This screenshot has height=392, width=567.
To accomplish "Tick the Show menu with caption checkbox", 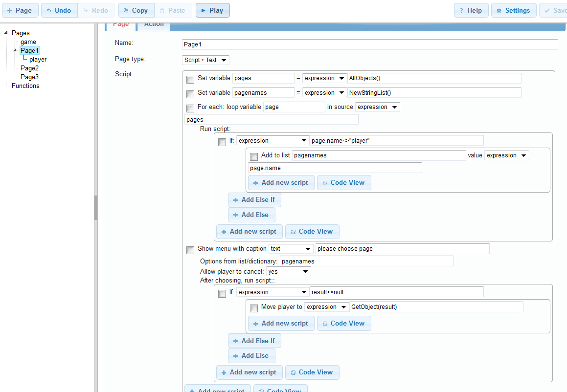I will pos(190,250).
